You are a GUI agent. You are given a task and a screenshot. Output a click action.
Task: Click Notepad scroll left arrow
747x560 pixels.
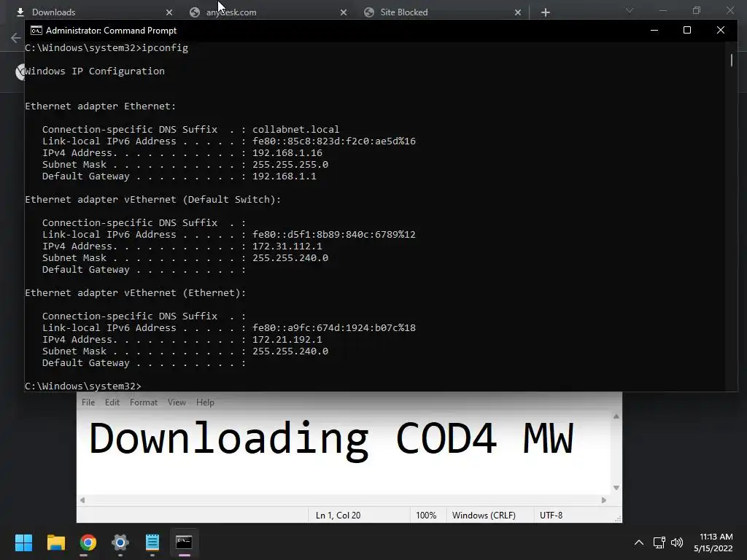coord(82,500)
